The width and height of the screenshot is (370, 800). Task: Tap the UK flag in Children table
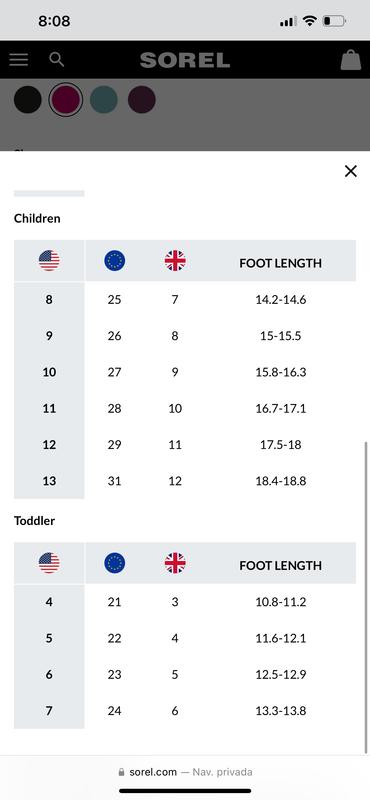(x=175, y=261)
